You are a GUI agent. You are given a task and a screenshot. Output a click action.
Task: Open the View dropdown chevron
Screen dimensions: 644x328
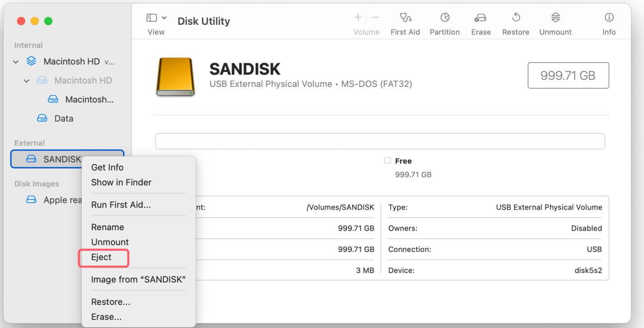163,17
